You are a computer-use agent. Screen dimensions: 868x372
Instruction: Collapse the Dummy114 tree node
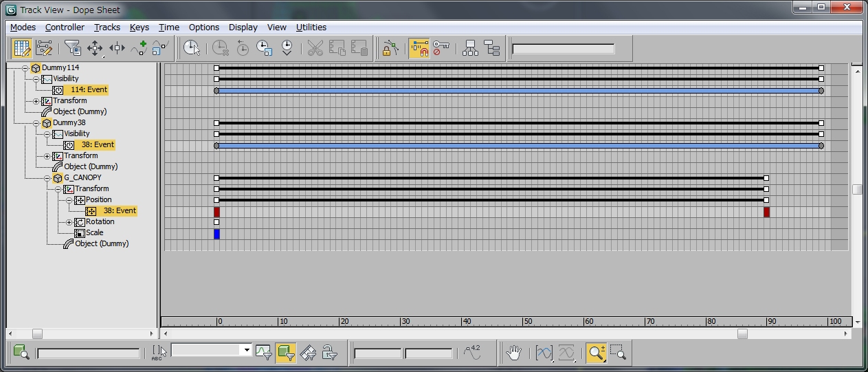(25, 68)
